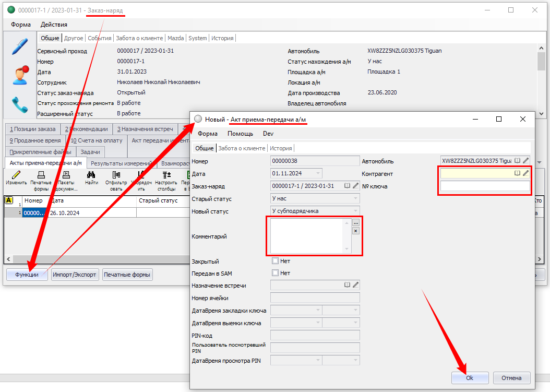The image size is (550, 392).
Task: Click the № ключа input field
Action: (x=485, y=186)
